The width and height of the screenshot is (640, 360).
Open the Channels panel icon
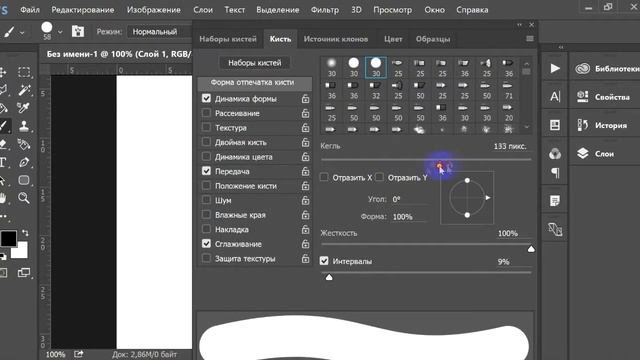click(x=555, y=154)
